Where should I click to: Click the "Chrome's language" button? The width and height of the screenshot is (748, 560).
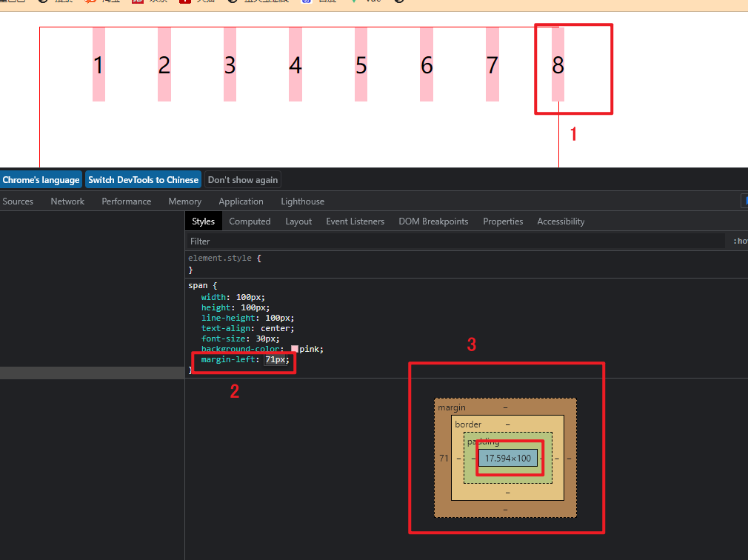(x=41, y=180)
